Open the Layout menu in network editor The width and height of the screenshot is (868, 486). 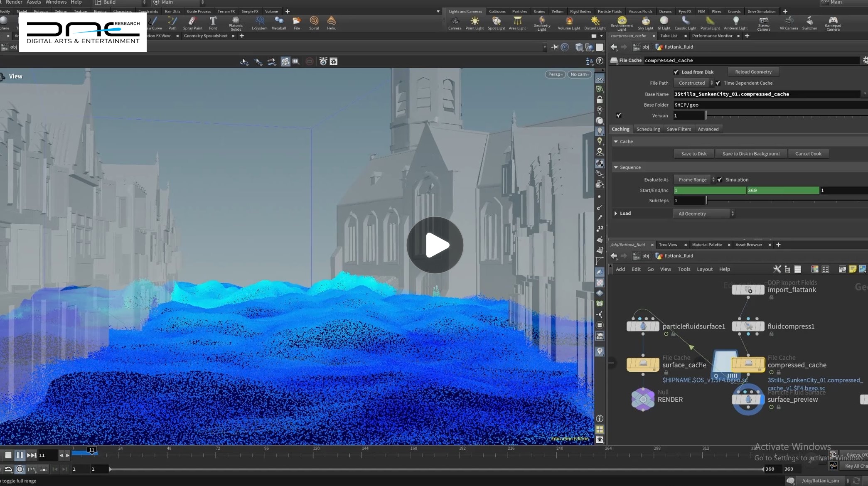pyautogui.click(x=704, y=269)
